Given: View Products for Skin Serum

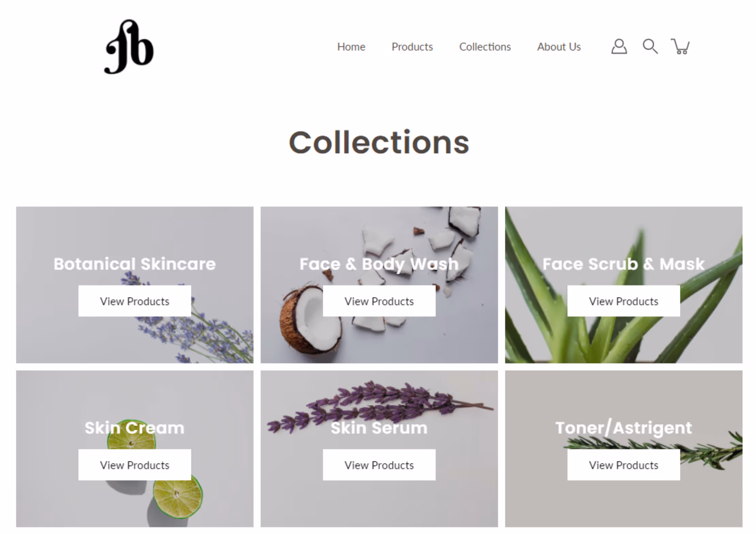Looking at the screenshot, I should point(379,465).
